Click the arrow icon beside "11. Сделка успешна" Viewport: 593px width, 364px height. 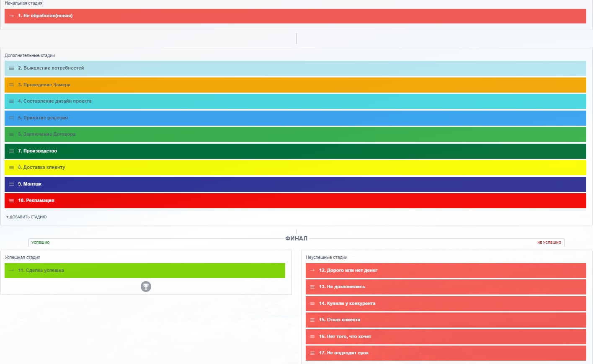pos(12,271)
